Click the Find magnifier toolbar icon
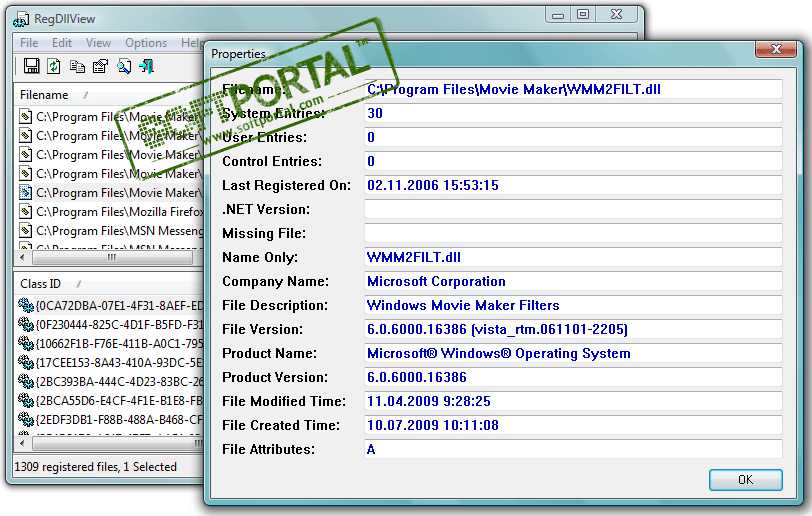Viewport: 812px width, 516px height. [124, 66]
